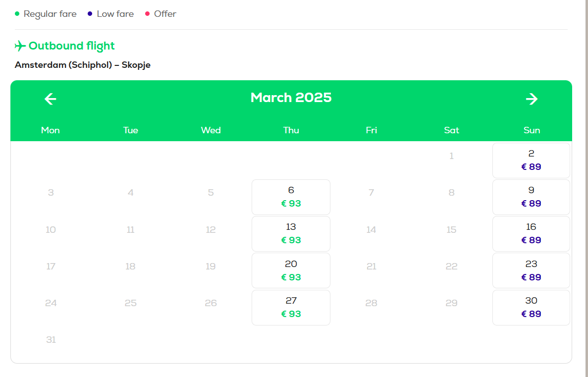Go to next month with right arrow
The width and height of the screenshot is (588, 377).
[532, 99]
